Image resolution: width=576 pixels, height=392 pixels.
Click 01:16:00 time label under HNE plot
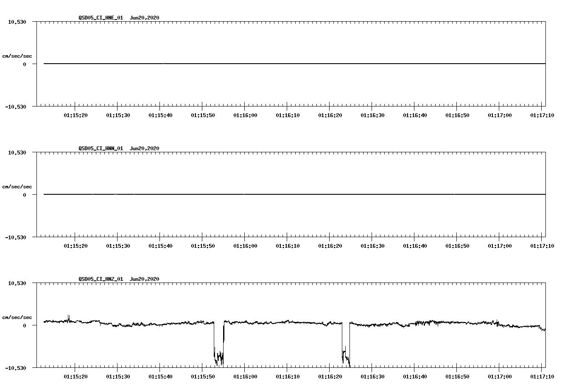(245, 115)
